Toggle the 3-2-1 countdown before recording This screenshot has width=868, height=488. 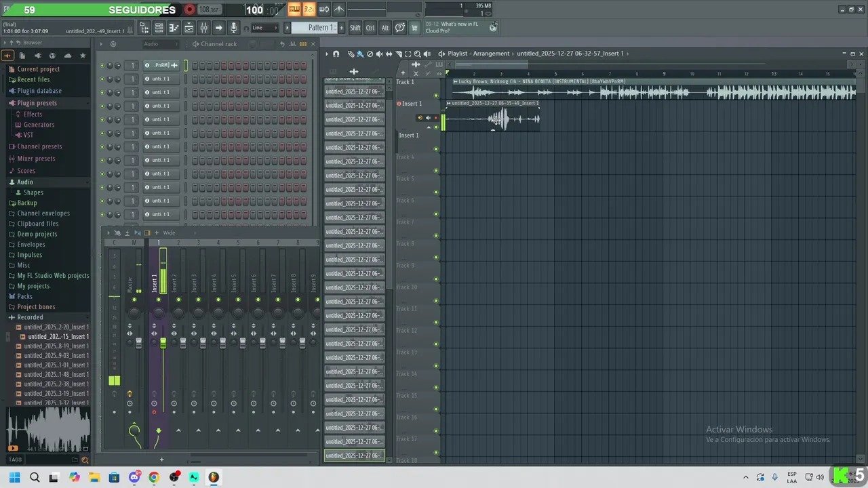point(309,9)
